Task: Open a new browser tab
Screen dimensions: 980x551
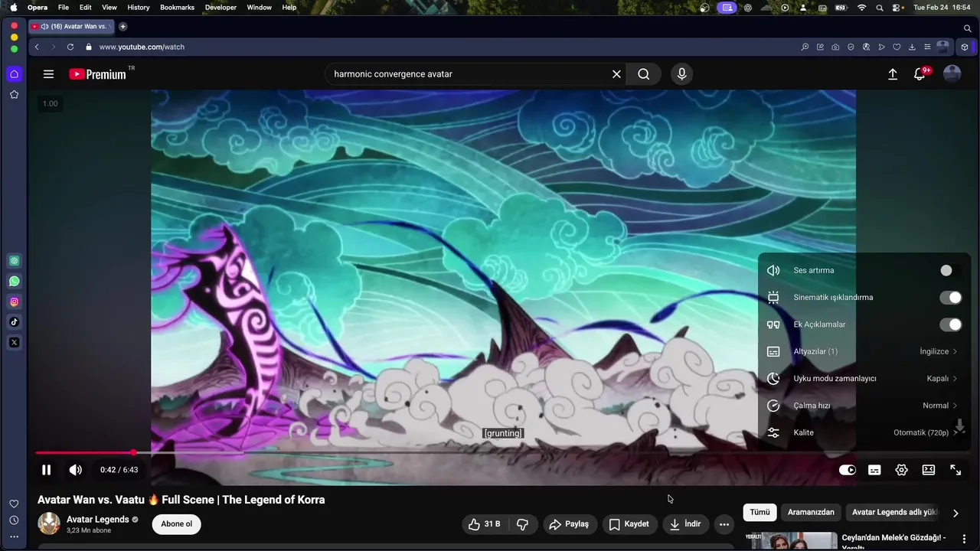Action: (122, 27)
